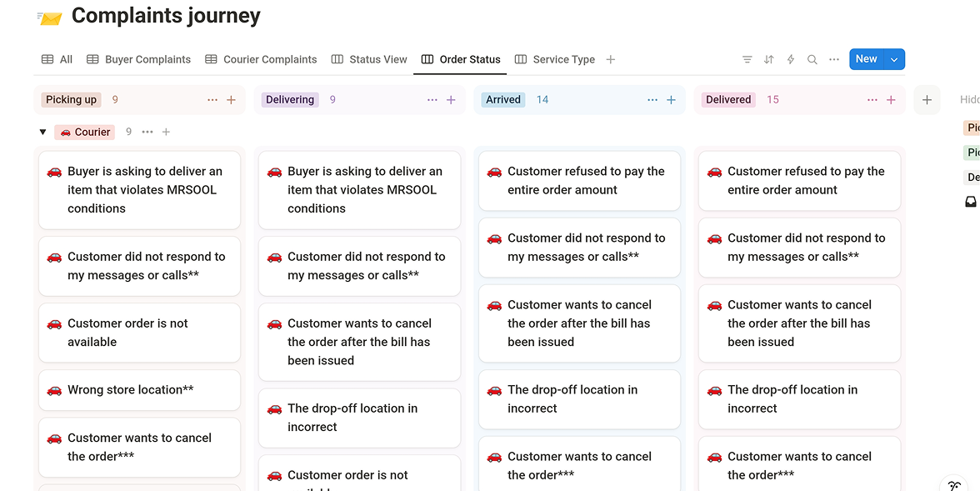Open the Service Type view
This screenshot has width=980, height=491.
click(x=563, y=59)
